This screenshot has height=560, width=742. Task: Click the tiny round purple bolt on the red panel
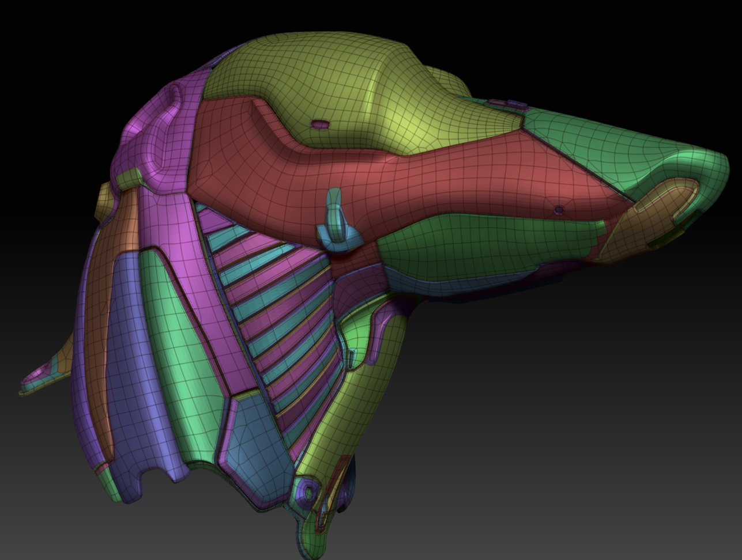[558, 210]
